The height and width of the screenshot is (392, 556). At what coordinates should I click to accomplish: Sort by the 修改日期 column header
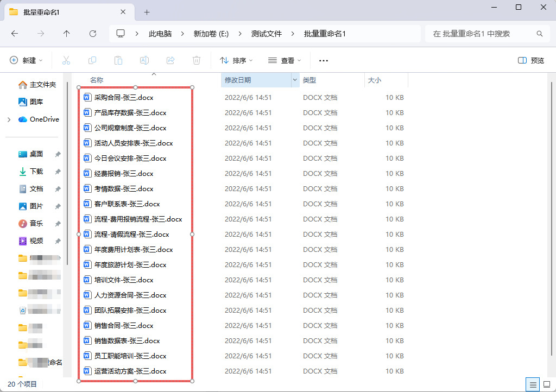[238, 80]
